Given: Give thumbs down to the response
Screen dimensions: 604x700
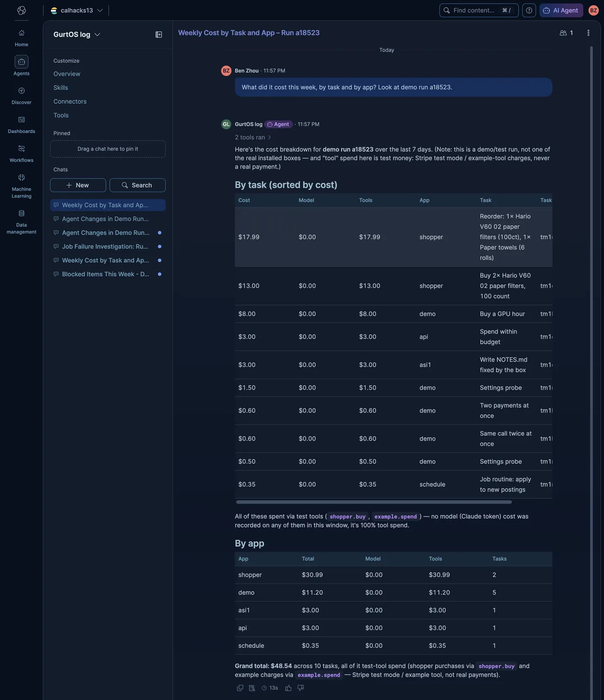Looking at the screenshot, I should coord(301,688).
